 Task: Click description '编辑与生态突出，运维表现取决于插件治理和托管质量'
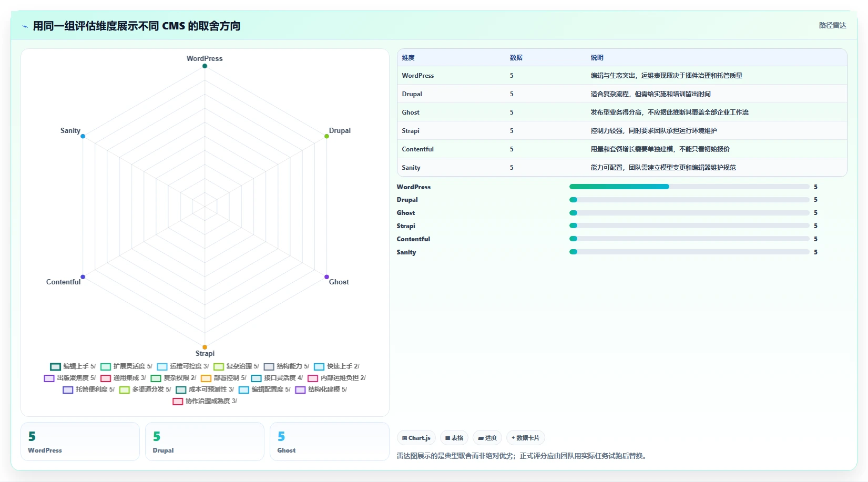point(666,76)
